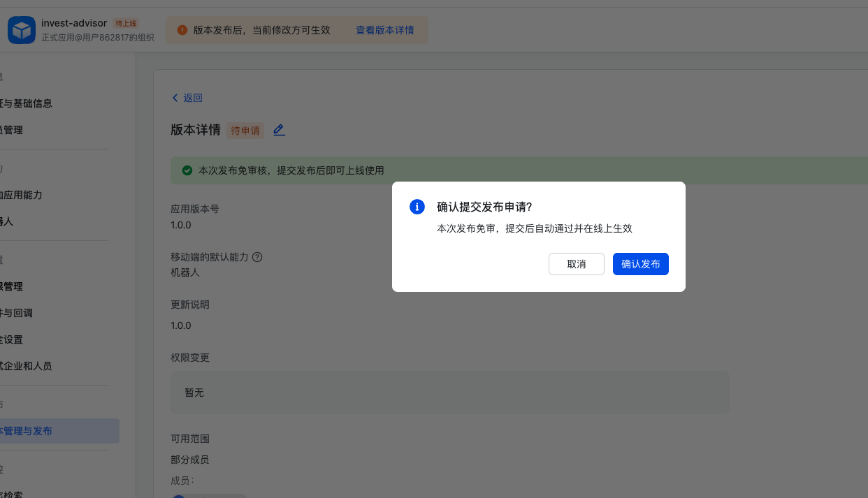Screen dimensions: 868x498
Task: Click the 确认发布 button
Action: (x=640, y=264)
